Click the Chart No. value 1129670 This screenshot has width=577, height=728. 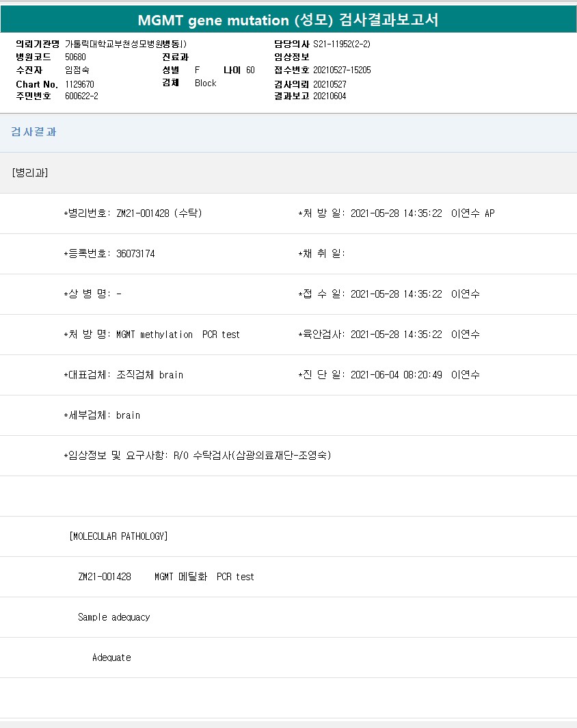tap(80, 84)
